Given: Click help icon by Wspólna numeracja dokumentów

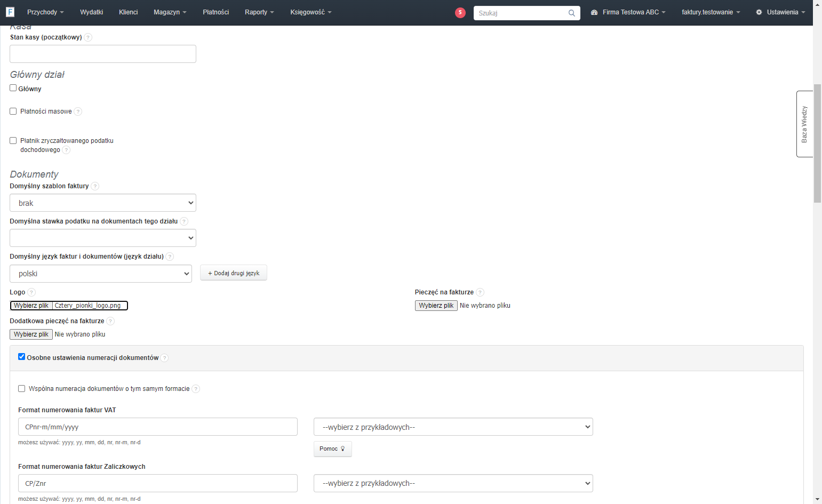Looking at the screenshot, I should [x=196, y=389].
